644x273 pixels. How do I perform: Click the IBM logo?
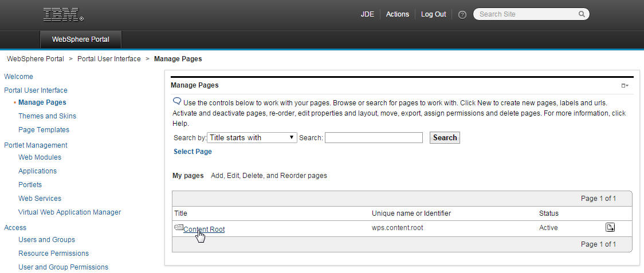(x=63, y=14)
